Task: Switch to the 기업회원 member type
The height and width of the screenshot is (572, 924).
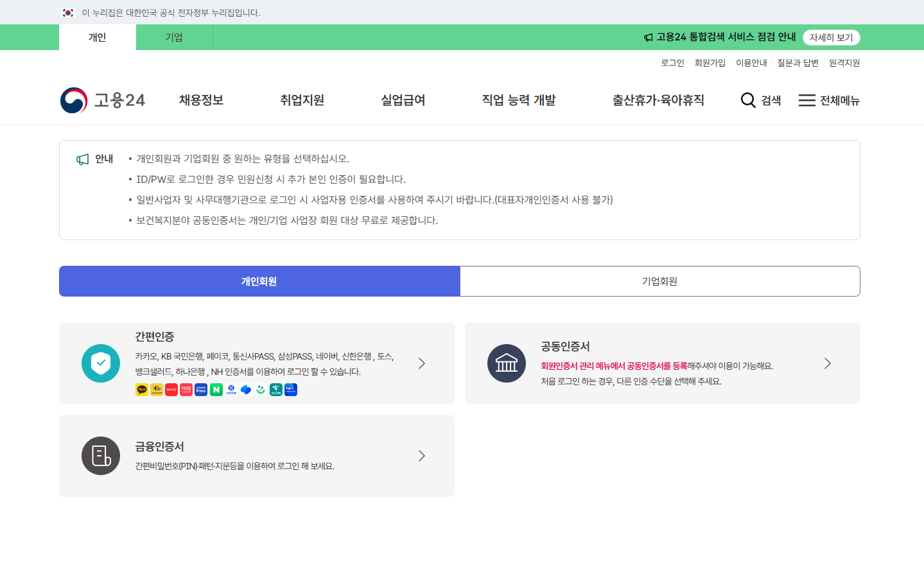Action: click(x=660, y=281)
